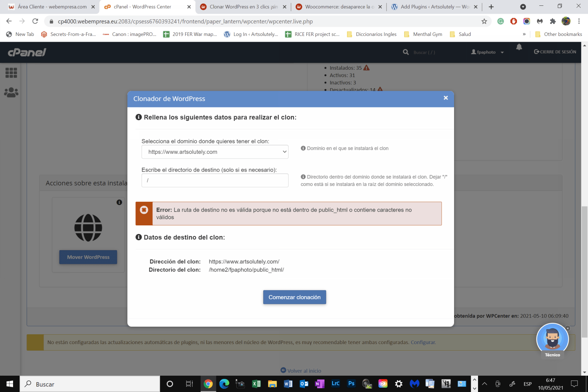The width and height of the screenshot is (588, 392).
Task: Open the Log In Artsolutely bookmark
Action: pos(251,34)
